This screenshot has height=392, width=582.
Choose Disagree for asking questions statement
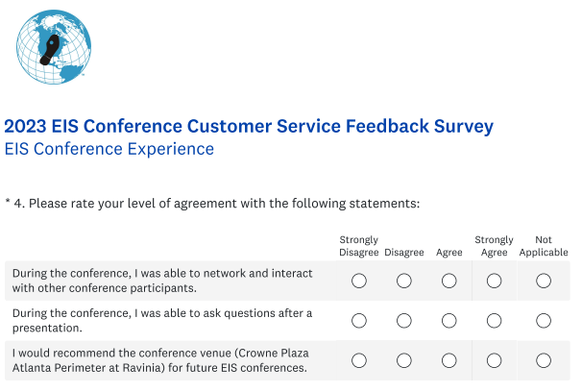click(x=404, y=321)
